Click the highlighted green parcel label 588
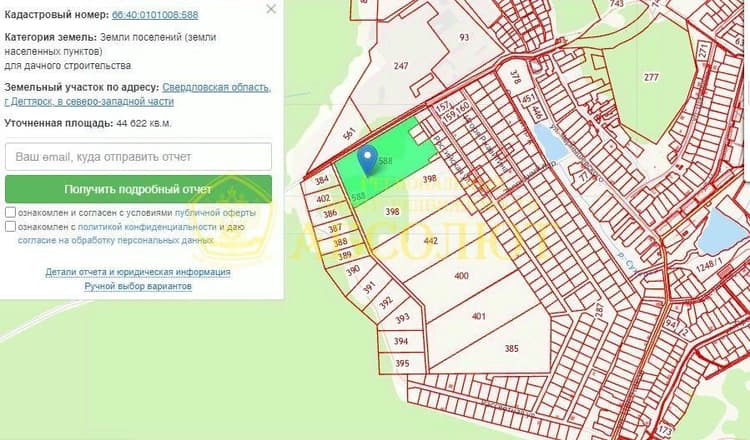750x440 pixels. coord(385,161)
